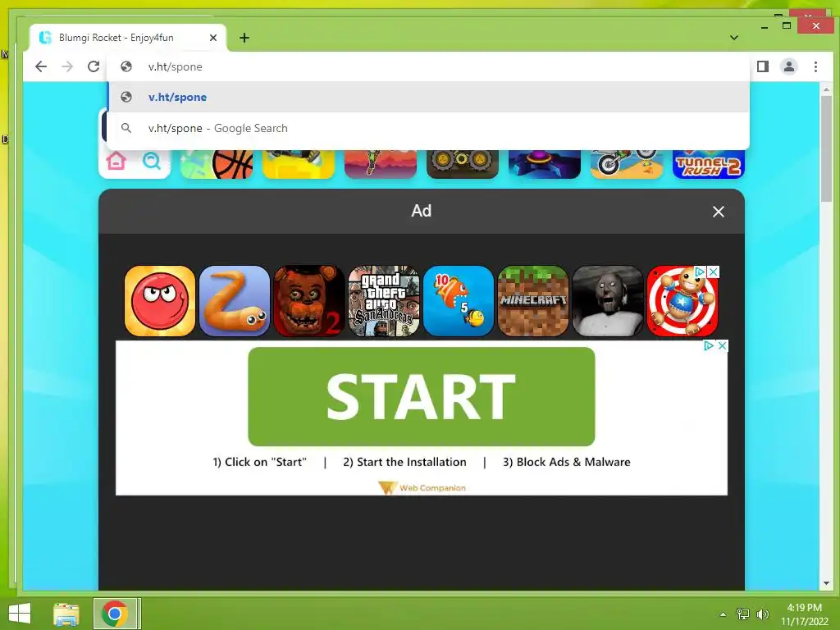This screenshot has height=630, width=840.
Task: Click the Grand Theft Auto San Andreas icon
Action: (384, 301)
